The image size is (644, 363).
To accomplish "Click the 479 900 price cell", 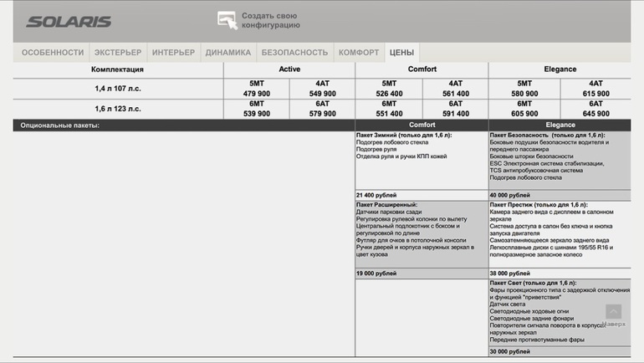I will (256, 94).
